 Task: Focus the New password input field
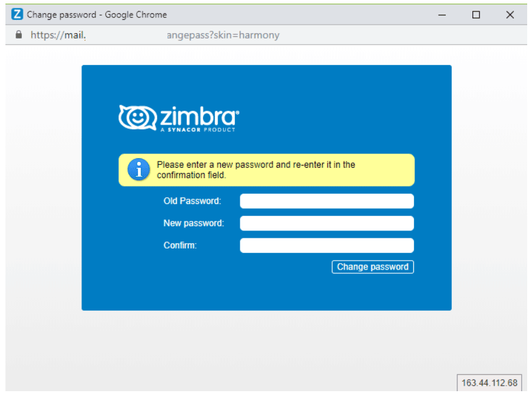[327, 223]
